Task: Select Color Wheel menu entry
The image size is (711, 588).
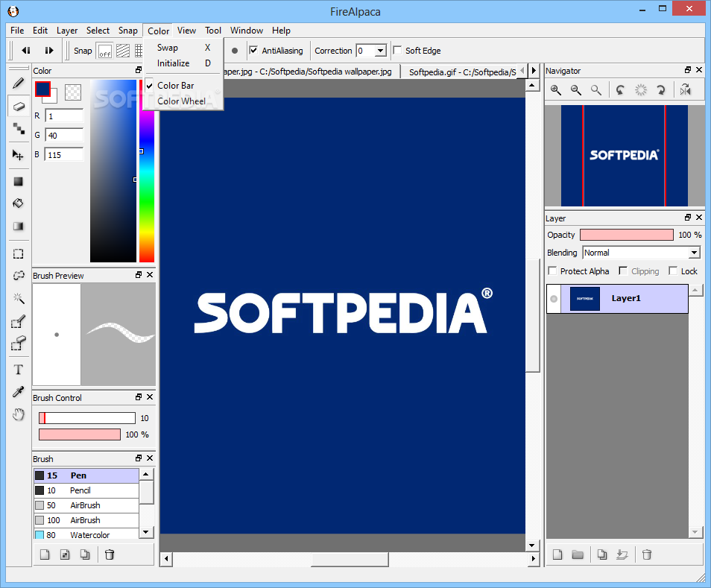Action: click(x=183, y=101)
